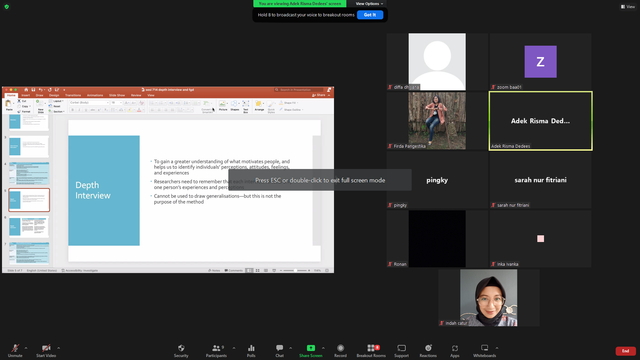
Task: Expand the arrow next to Chat
Action: click(291, 348)
